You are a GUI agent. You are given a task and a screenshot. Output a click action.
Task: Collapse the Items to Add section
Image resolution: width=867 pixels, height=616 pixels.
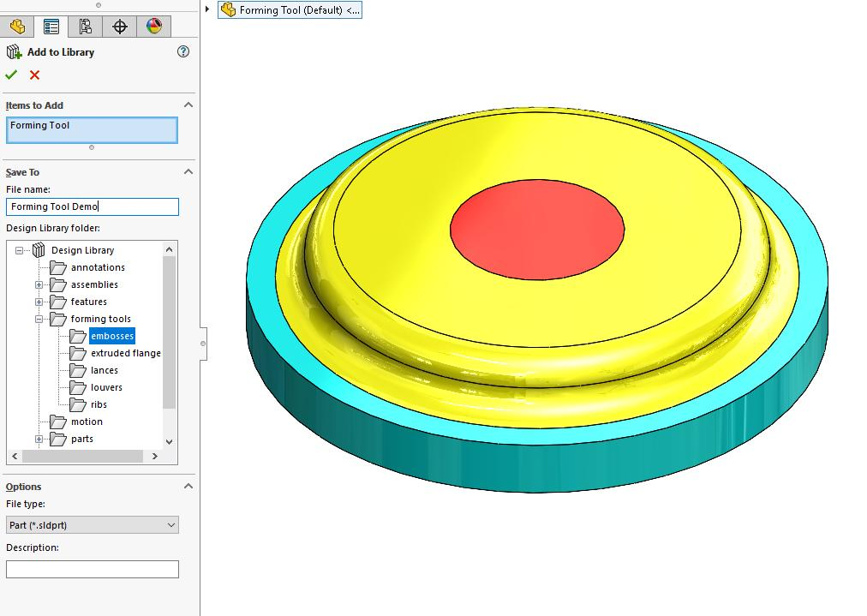point(188,105)
